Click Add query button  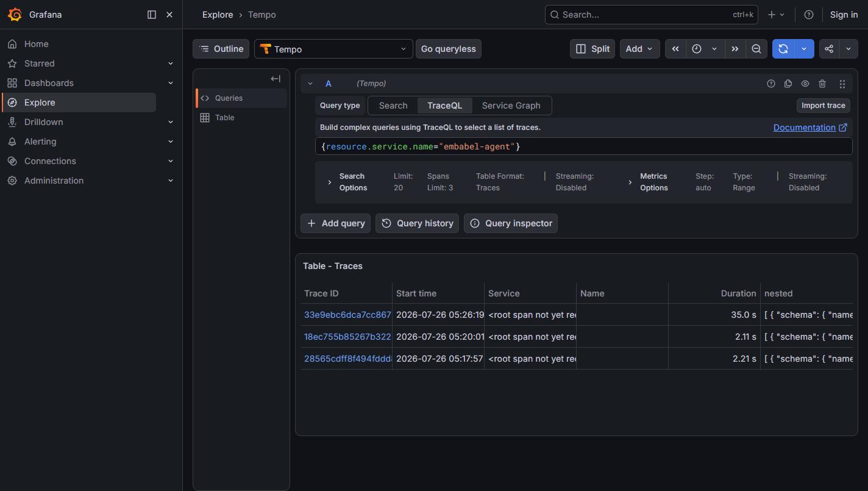pos(336,223)
